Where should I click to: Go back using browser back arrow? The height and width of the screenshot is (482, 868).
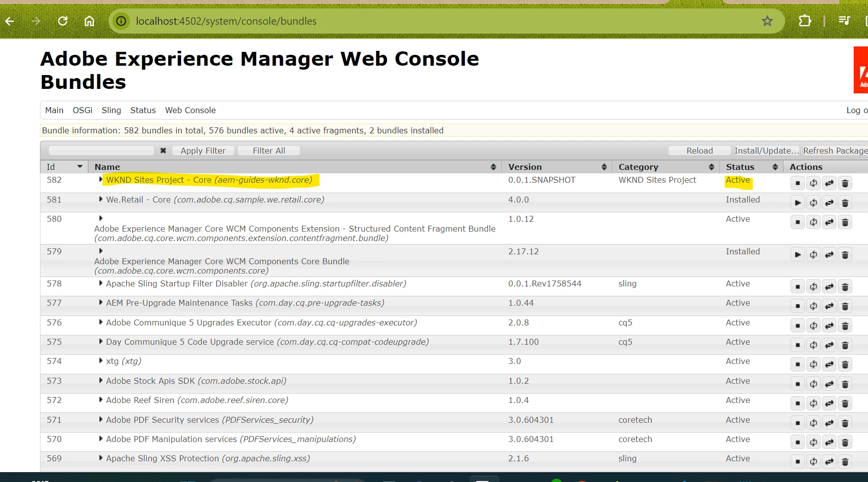(x=9, y=21)
